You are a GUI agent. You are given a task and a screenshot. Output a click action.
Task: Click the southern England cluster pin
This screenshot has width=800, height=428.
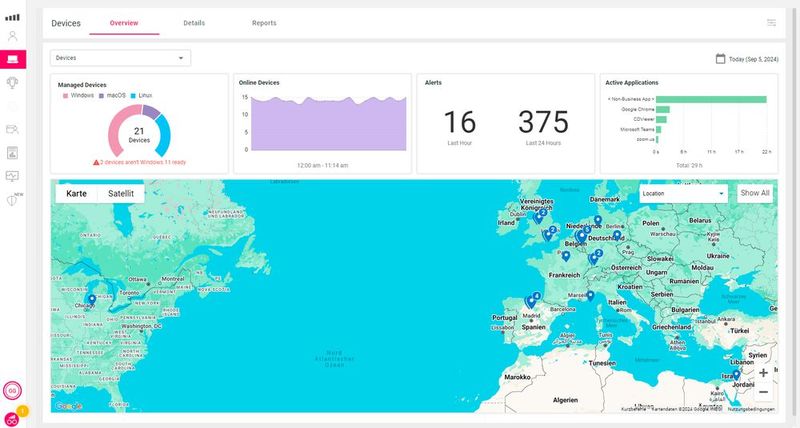point(549,235)
